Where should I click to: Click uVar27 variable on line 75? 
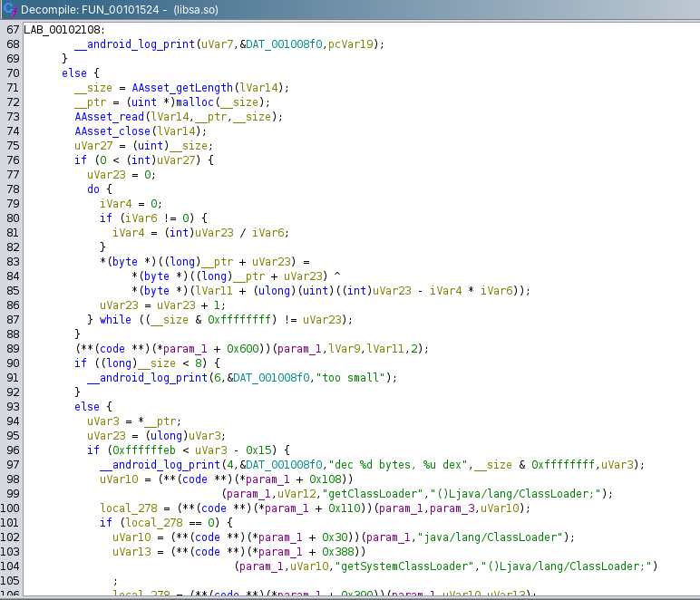(93, 146)
